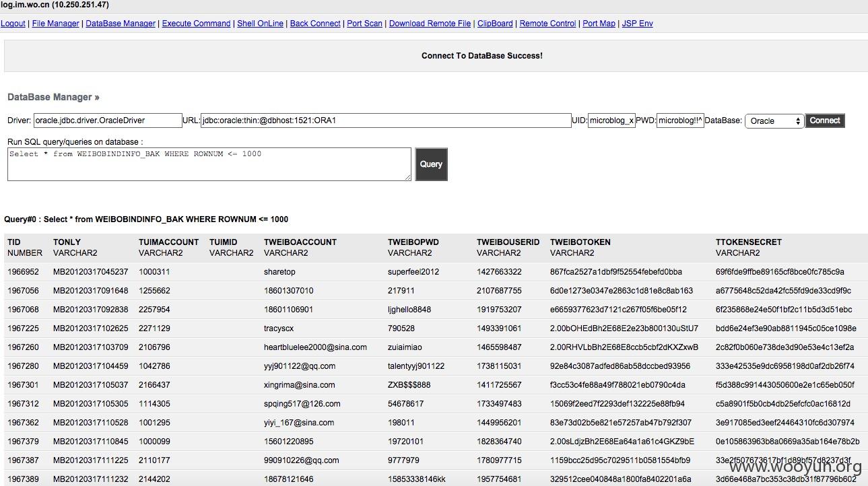868x486 pixels.
Task: Click TID cell 1967301
Action: (23, 385)
